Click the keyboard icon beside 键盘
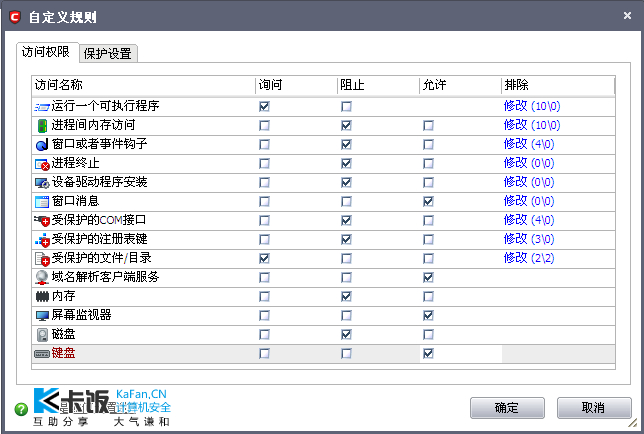The width and height of the screenshot is (644, 434). click(x=42, y=354)
